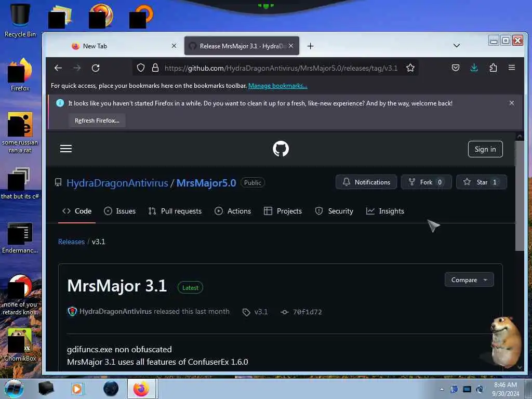Click the Releases breadcrumb link

coord(71,242)
